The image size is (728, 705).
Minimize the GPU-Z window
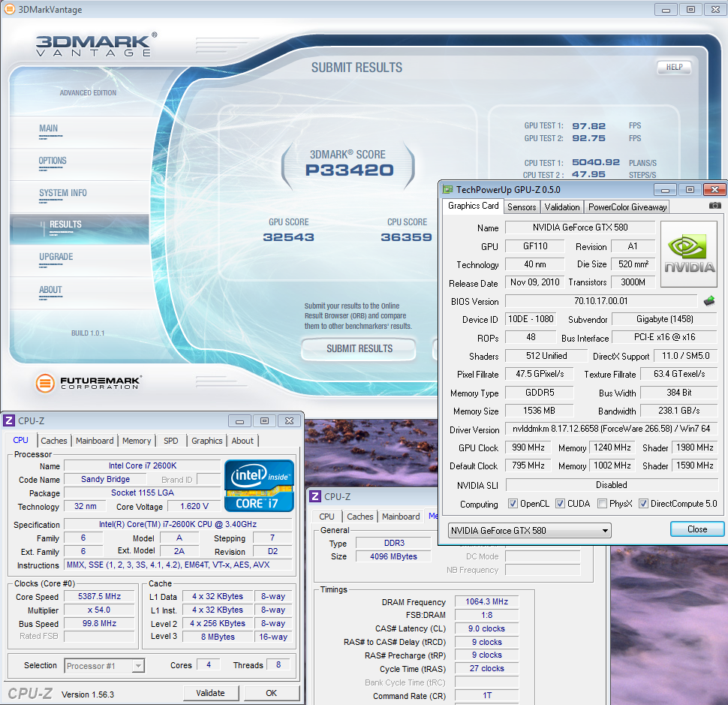pyautogui.click(x=665, y=189)
